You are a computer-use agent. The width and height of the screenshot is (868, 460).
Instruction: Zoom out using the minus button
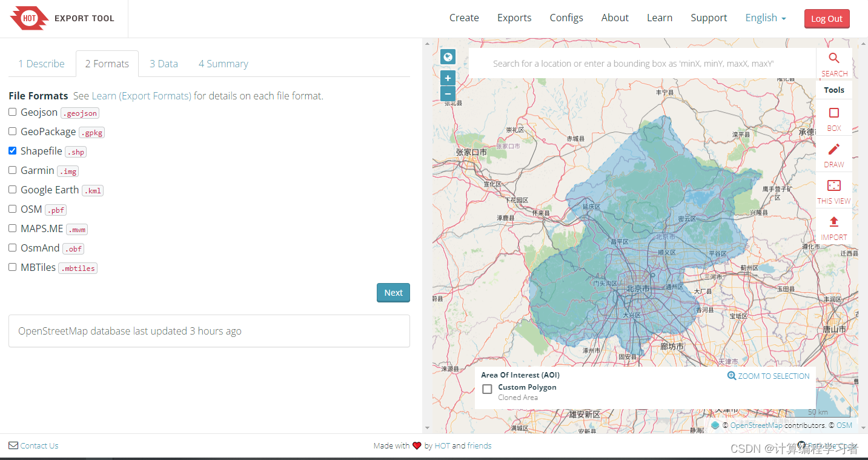(448, 94)
